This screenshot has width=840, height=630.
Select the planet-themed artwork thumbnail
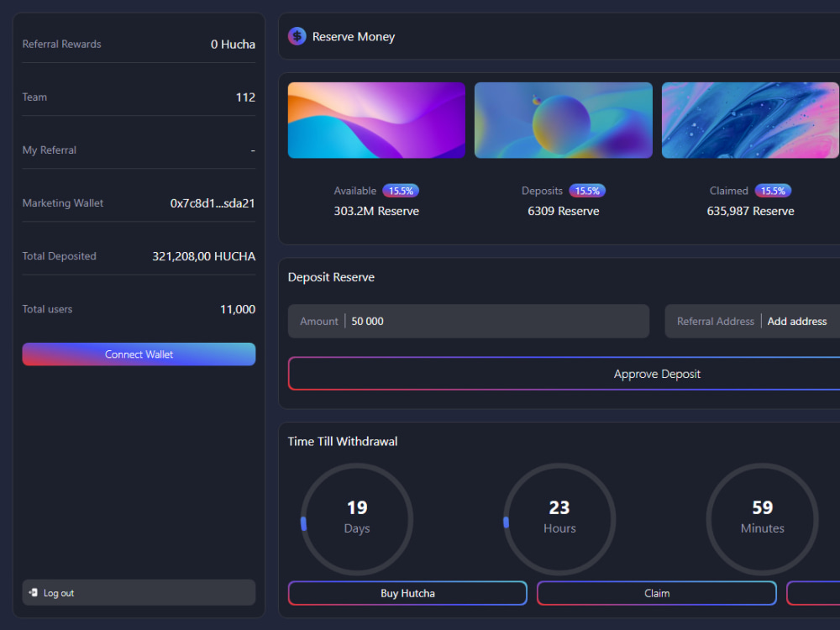pyautogui.click(x=563, y=120)
